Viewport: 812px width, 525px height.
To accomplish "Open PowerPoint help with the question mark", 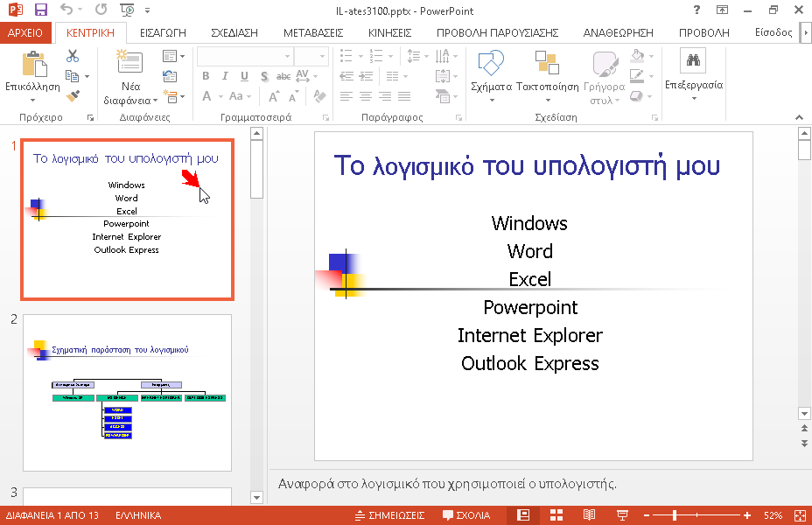I will [x=696, y=10].
